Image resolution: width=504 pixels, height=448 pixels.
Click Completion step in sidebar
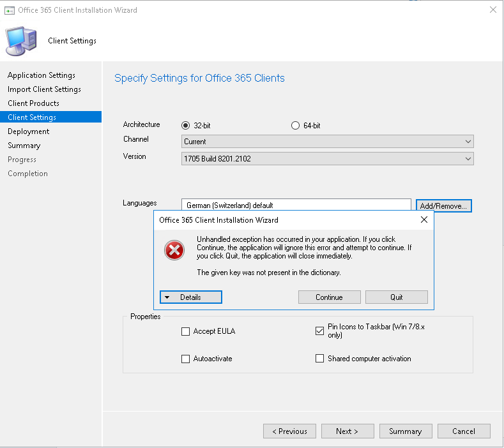coord(27,174)
